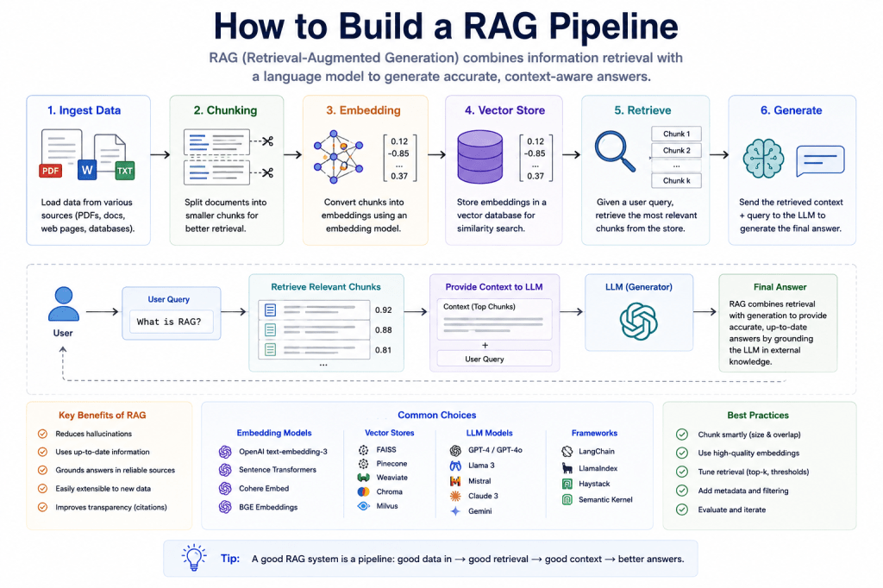Click the Chroma logo icon

[364, 491]
